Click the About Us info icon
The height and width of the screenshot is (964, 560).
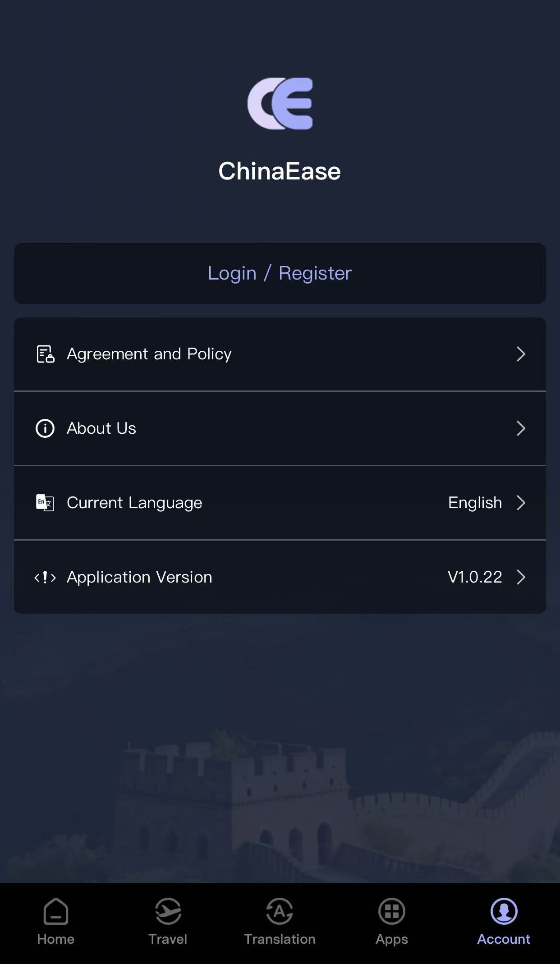[45, 428]
